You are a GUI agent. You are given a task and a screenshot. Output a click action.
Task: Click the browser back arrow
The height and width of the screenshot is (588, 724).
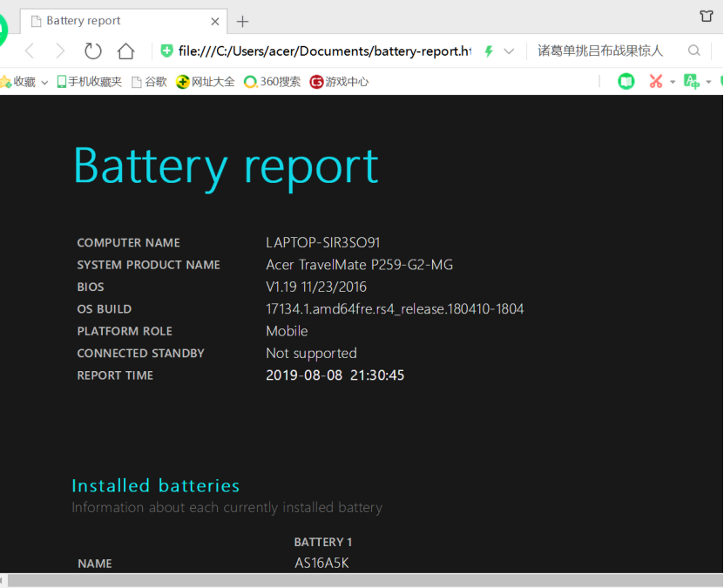[30, 51]
